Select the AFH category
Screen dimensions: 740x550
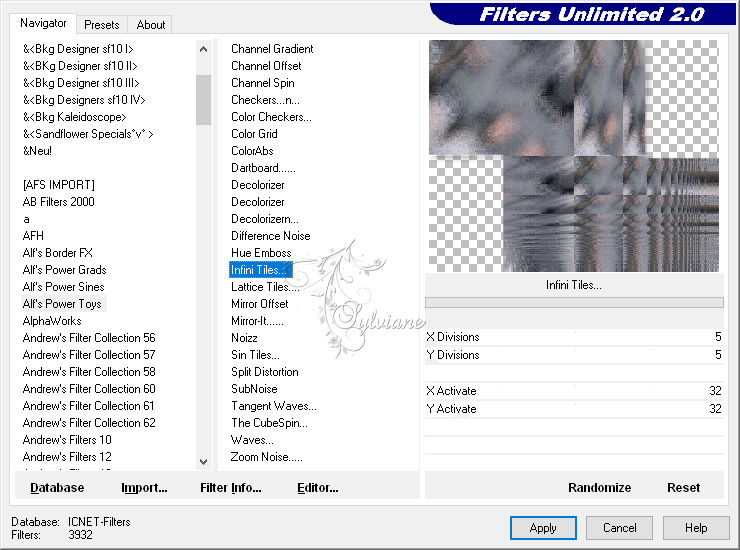[x=33, y=236]
